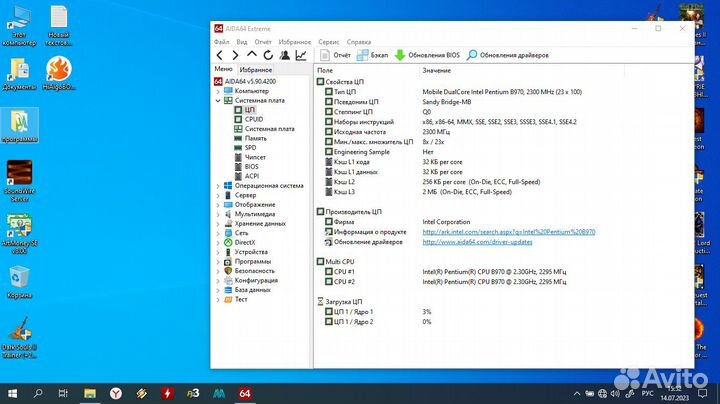720x404 pixels.
Task: Click Обновления BIOS toolbar button
Action: point(427,55)
